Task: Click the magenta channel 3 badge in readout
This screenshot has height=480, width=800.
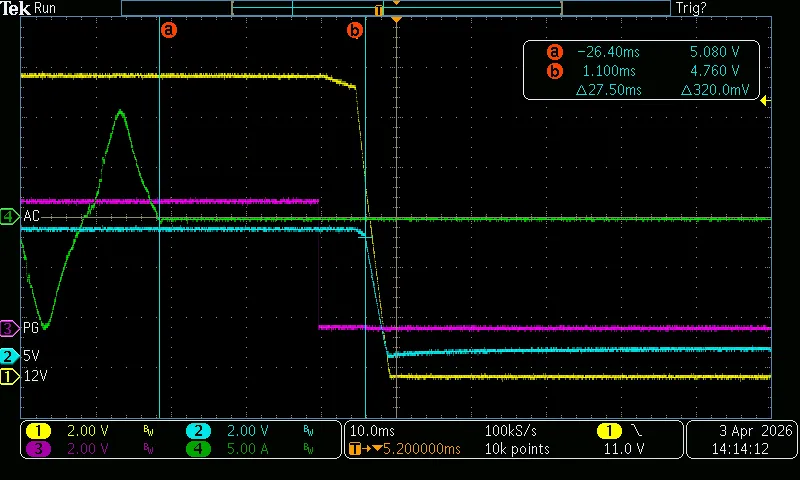Action: click(38, 449)
